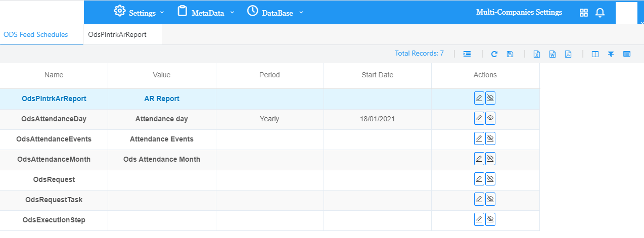Click the save floppy disk icon
This screenshot has height=238, width=644.
[x=510, y=54]
